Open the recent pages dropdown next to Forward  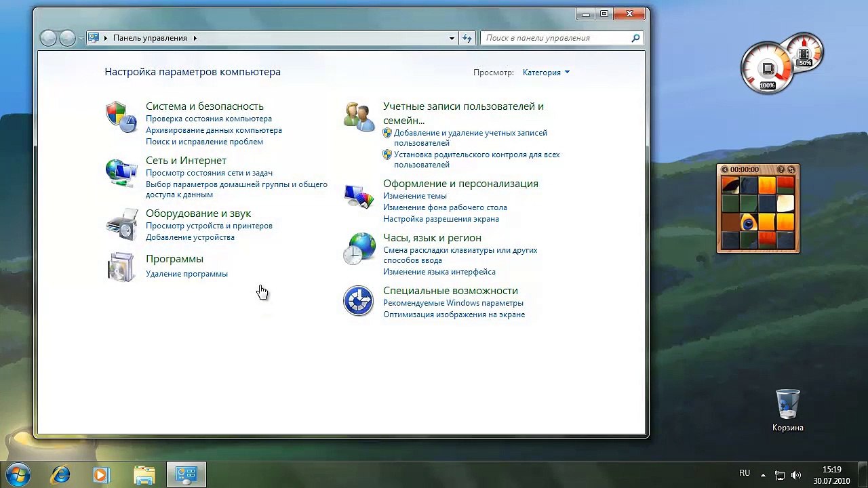[x=81, y=39]
